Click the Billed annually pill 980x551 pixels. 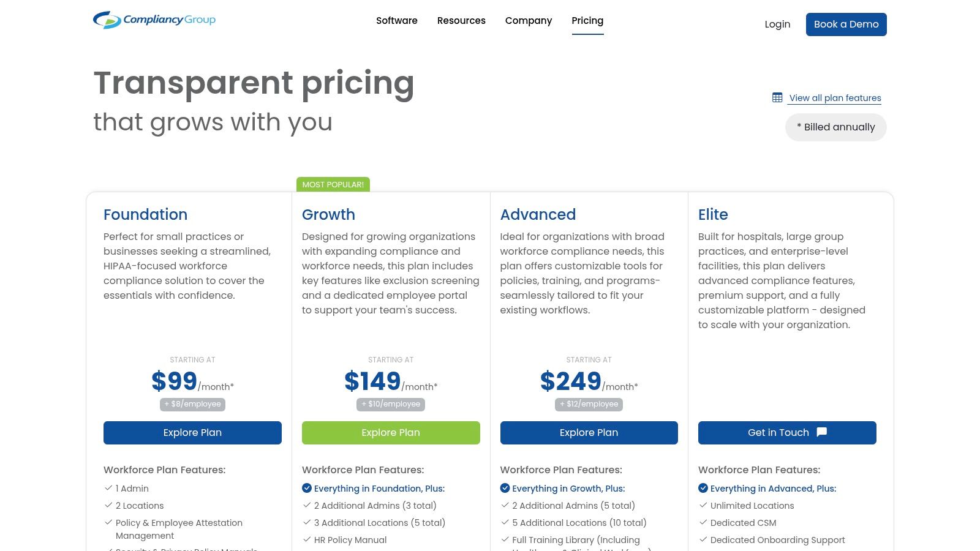click(835, 127)
